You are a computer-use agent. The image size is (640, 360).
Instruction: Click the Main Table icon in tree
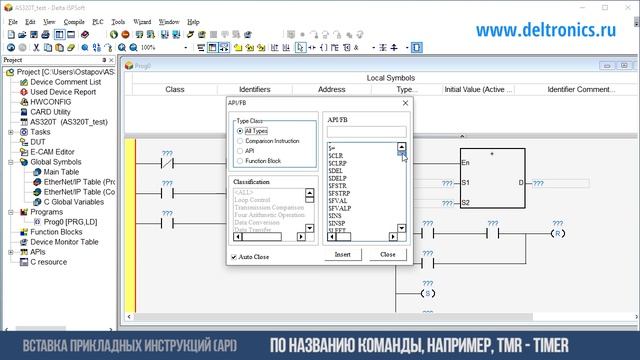click(37, 172)
